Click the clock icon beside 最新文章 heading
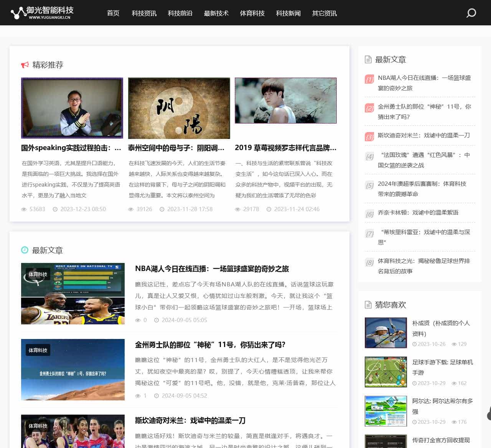 tap(25, 250)
